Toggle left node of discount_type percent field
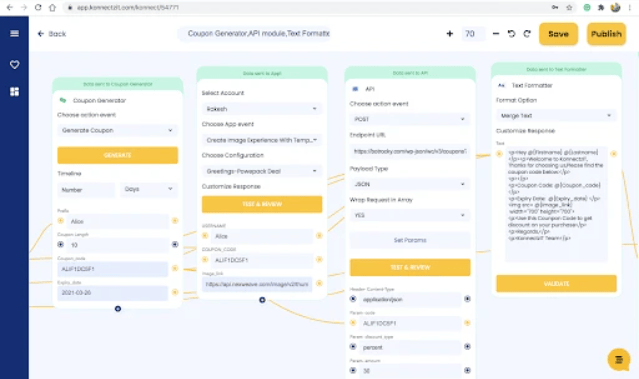 click(353, 346)
